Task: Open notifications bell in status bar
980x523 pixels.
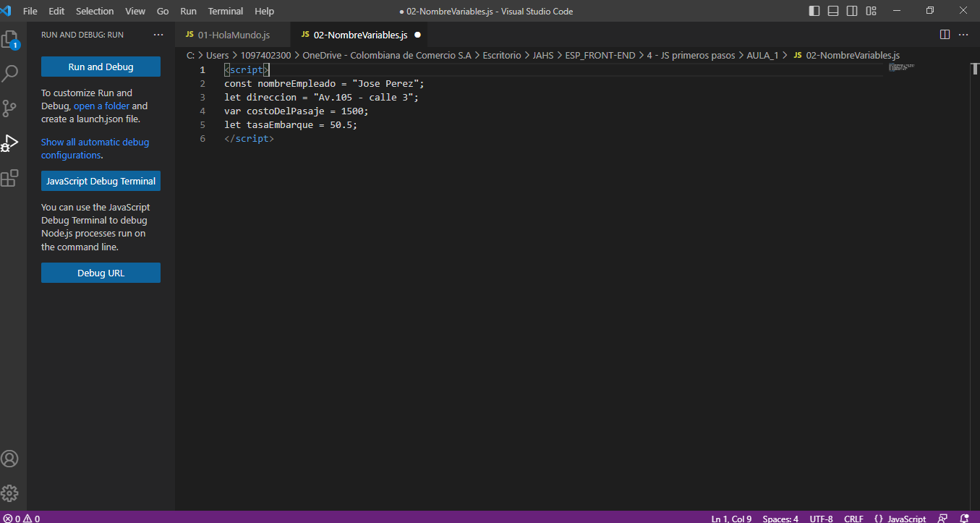Action: [964, 518]
